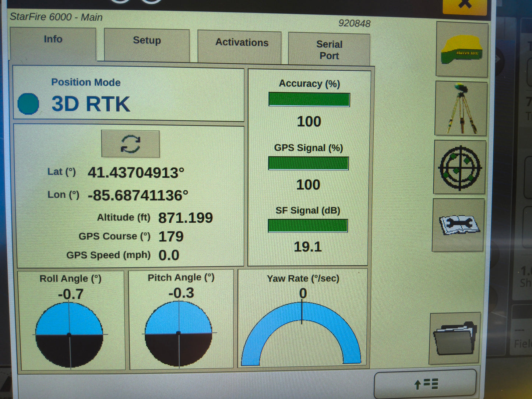This screenshot has width=532, height=399.
Task: Select Pitch Angle value -0.3
Action: [x=181, y=293]
